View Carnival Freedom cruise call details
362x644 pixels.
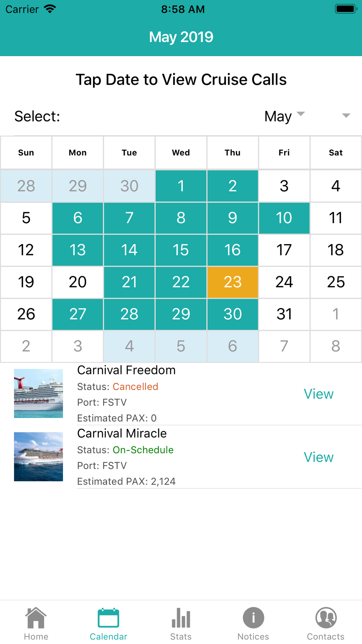tap(319, 394)
